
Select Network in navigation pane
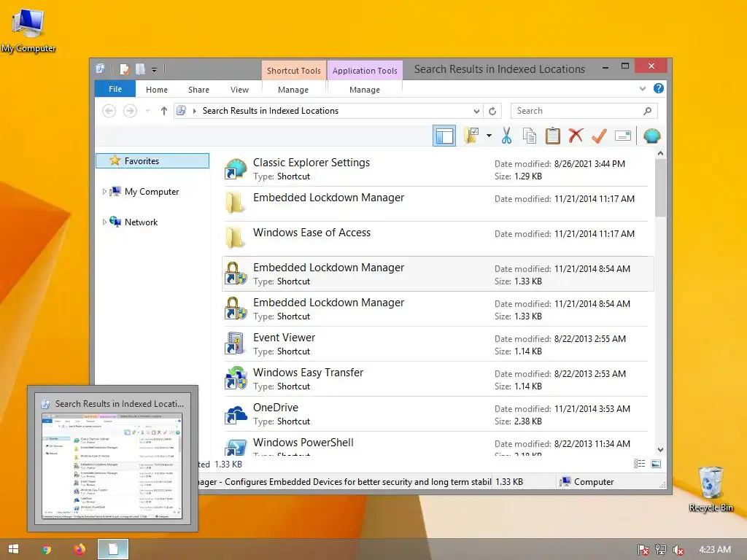[x=141, y=222]
